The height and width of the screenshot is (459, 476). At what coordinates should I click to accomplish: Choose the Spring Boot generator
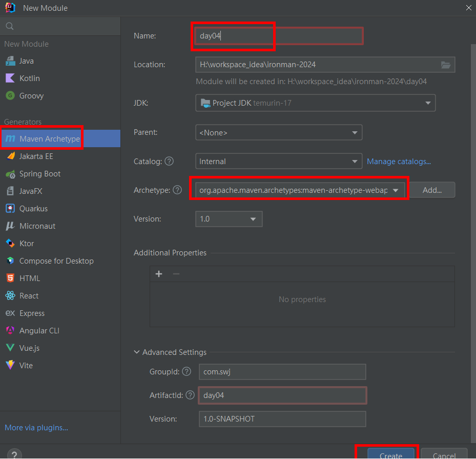tap(60, 174)
